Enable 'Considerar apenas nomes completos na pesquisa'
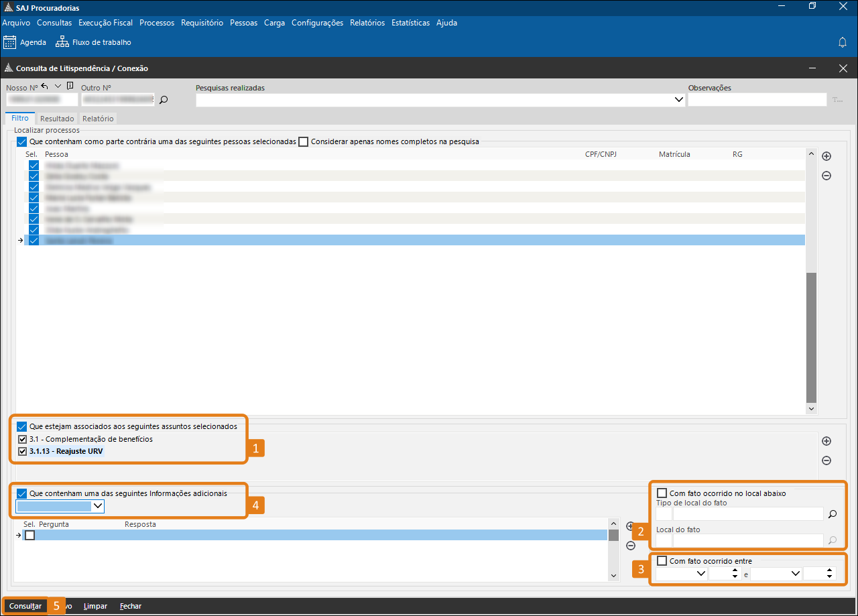Screen dimensions: 858x616 tap(304, 142)
